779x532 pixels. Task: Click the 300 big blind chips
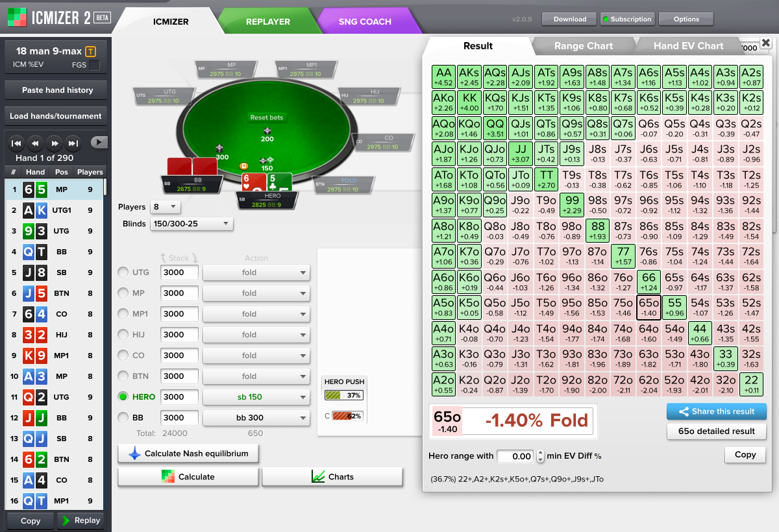(x=220, y=148)
